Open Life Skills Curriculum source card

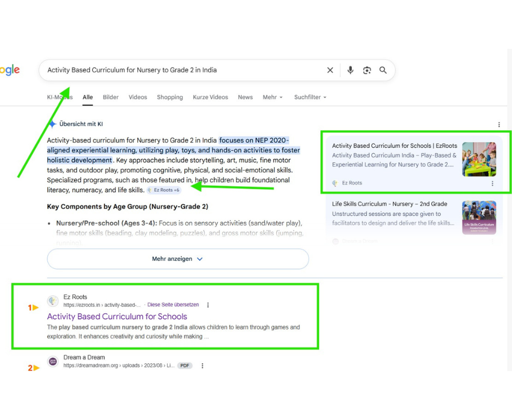click(389, 204)
